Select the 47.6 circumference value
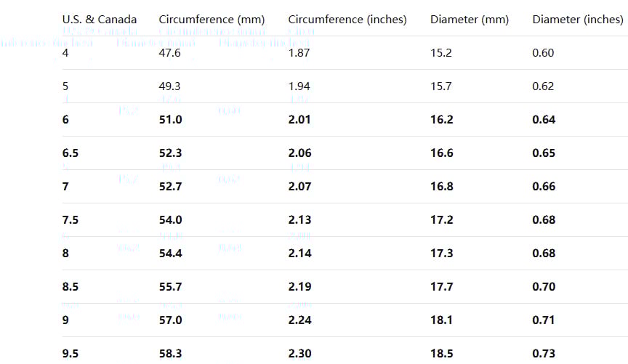 click(170, 53)
